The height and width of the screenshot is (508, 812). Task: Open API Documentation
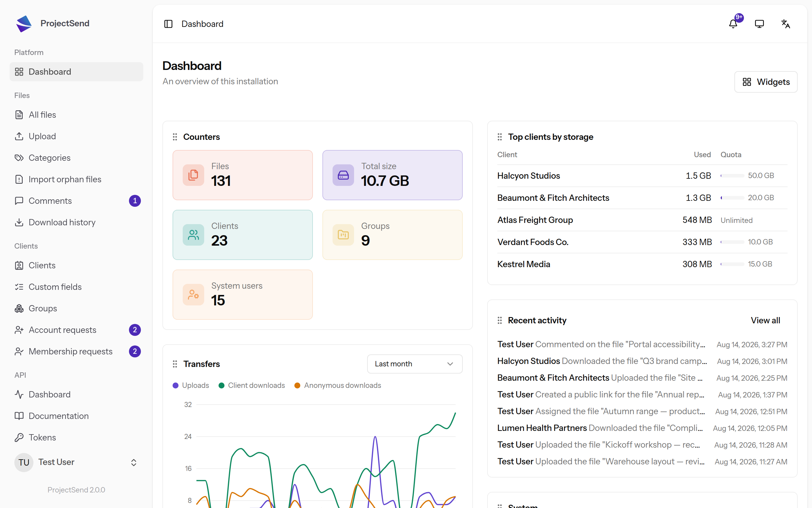tap(76, 416)
